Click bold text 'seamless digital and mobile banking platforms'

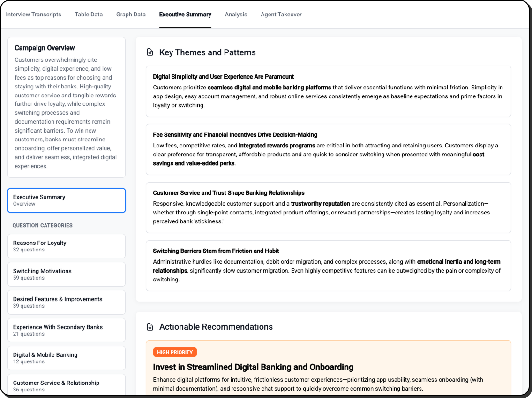[269, 88]
